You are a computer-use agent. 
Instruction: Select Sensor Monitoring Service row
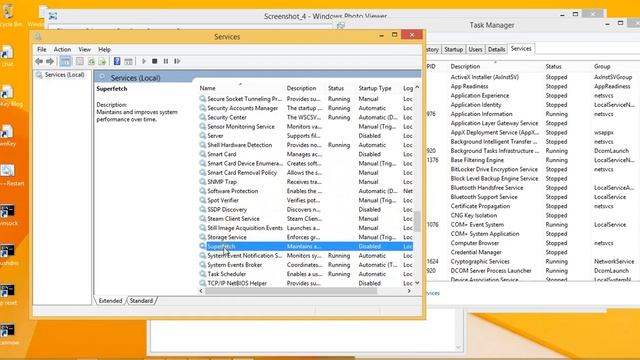pyautogui.click(x=306, y=127)
